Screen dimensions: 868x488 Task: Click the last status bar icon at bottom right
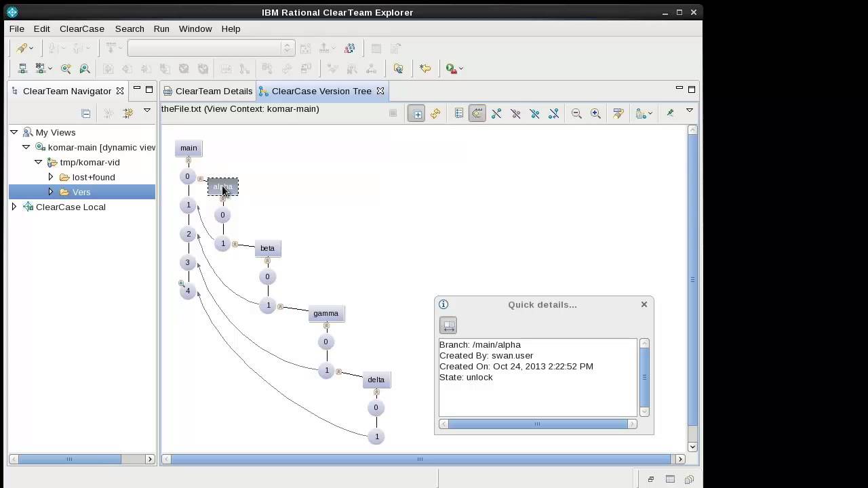(x=689, y=479)
